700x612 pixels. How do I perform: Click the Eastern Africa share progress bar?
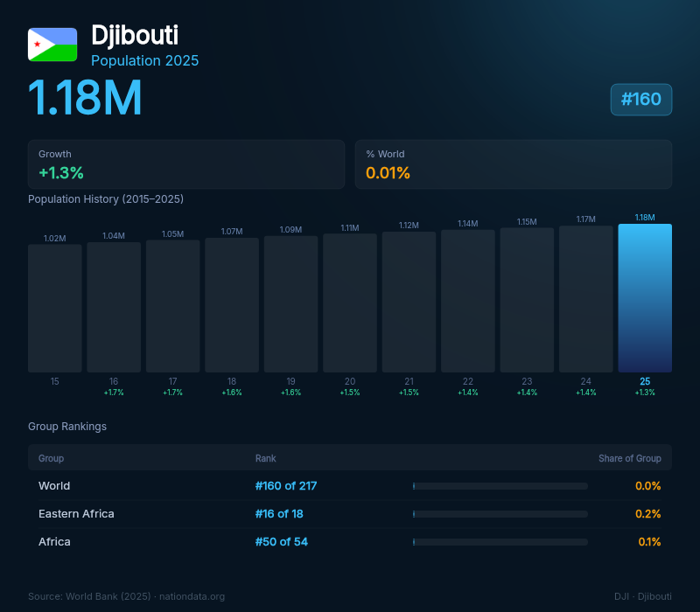tap(500, 514)
